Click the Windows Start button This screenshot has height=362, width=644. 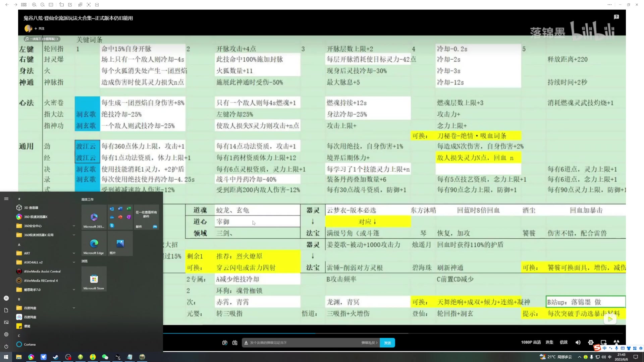6,357
